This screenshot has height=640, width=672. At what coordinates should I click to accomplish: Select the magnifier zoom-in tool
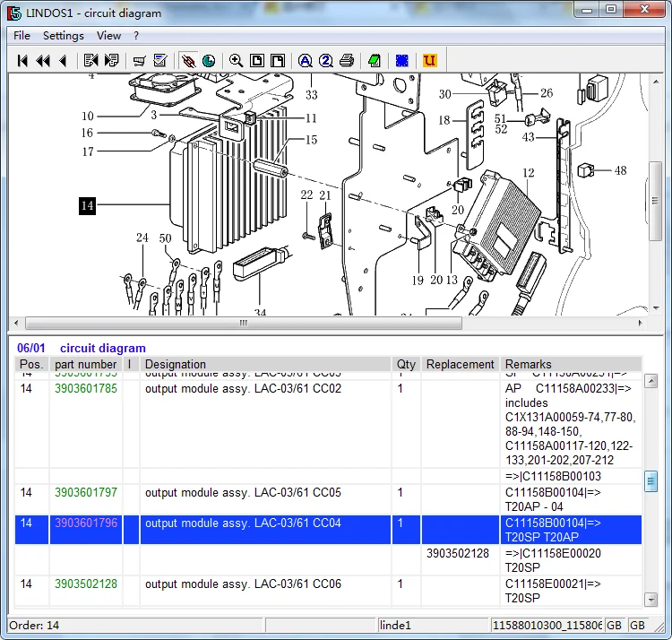point(236,60)
